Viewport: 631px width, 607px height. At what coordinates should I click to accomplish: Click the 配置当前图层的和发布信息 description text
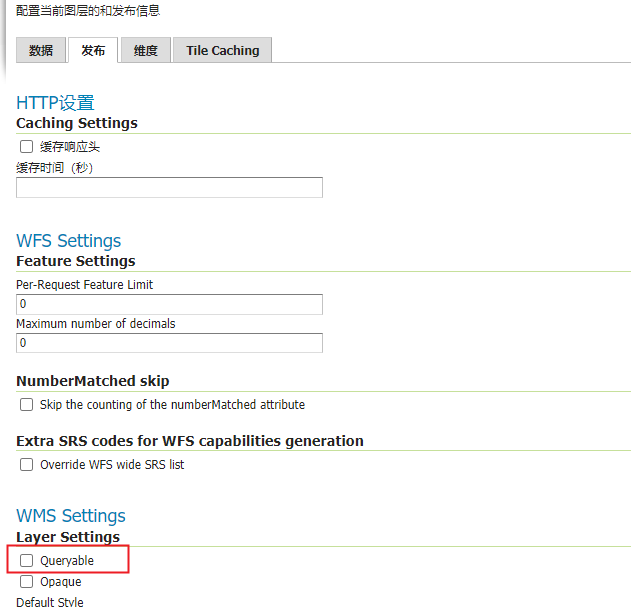click(x=88, y=10)
